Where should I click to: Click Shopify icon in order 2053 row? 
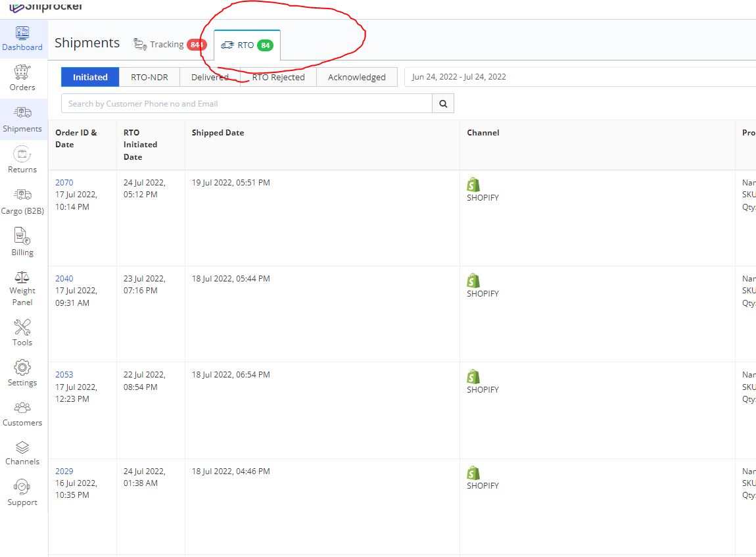click(473, 377)
